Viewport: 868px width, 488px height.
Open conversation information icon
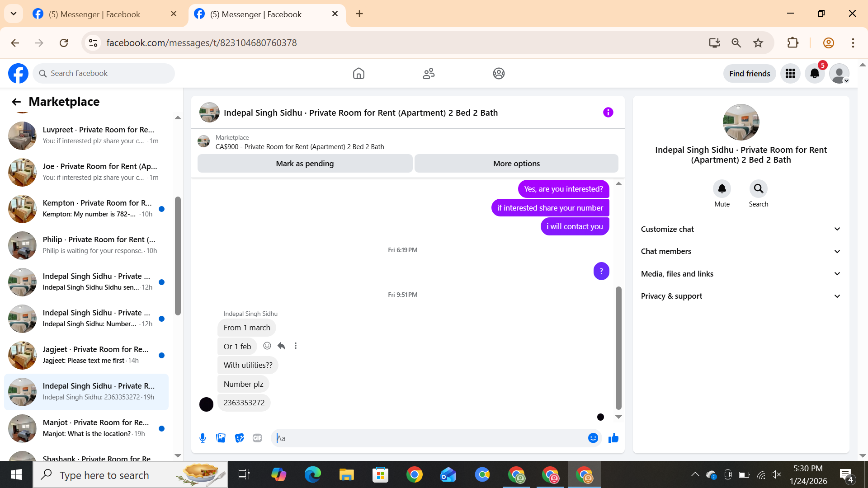pos(608,112)
